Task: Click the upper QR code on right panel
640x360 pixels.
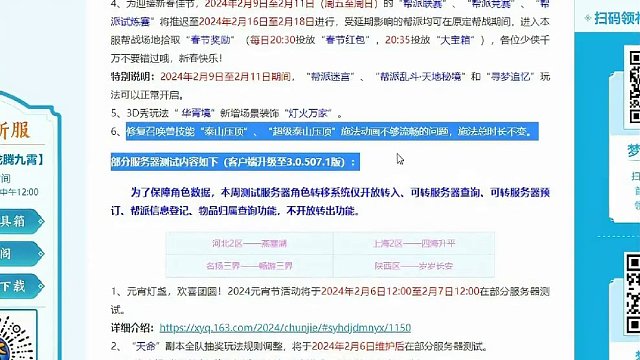Action: point(634,87)
